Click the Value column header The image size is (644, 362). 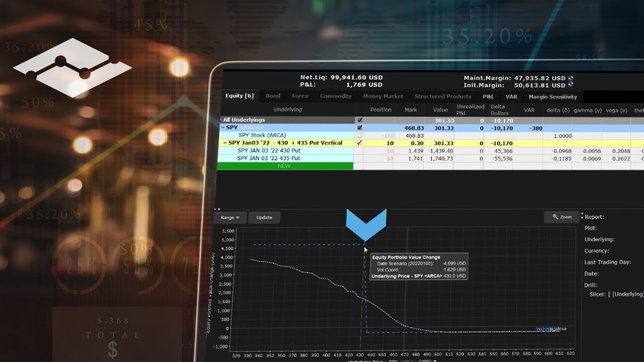click(x=440, y=110)
